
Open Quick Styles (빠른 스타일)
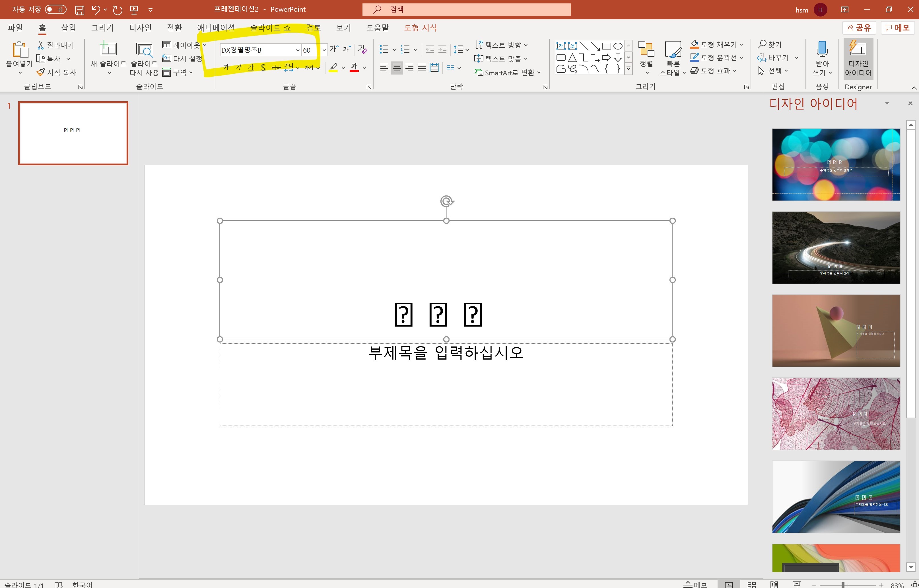pos(673,58)
